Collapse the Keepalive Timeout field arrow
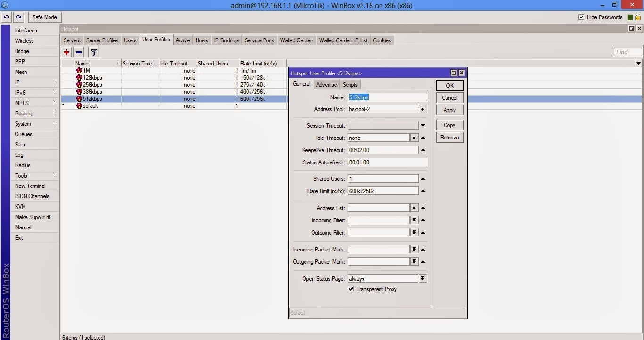The height and width of the screenshot is (340, 644). tap(423, 150)
